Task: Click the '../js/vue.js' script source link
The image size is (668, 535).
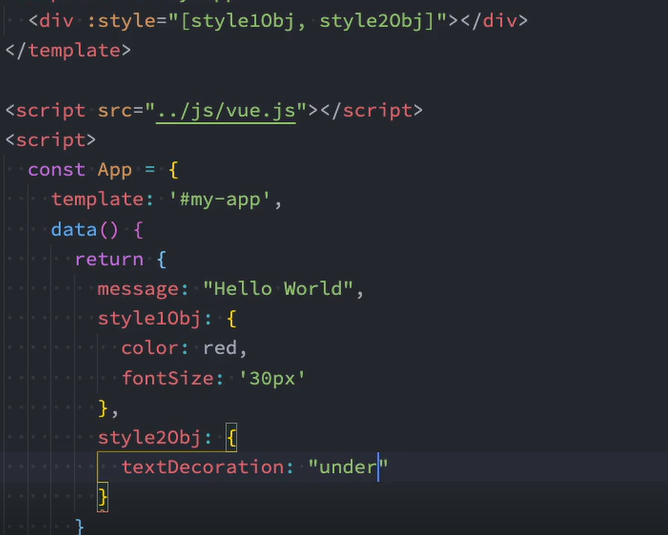Action: (x=226, y=111)
